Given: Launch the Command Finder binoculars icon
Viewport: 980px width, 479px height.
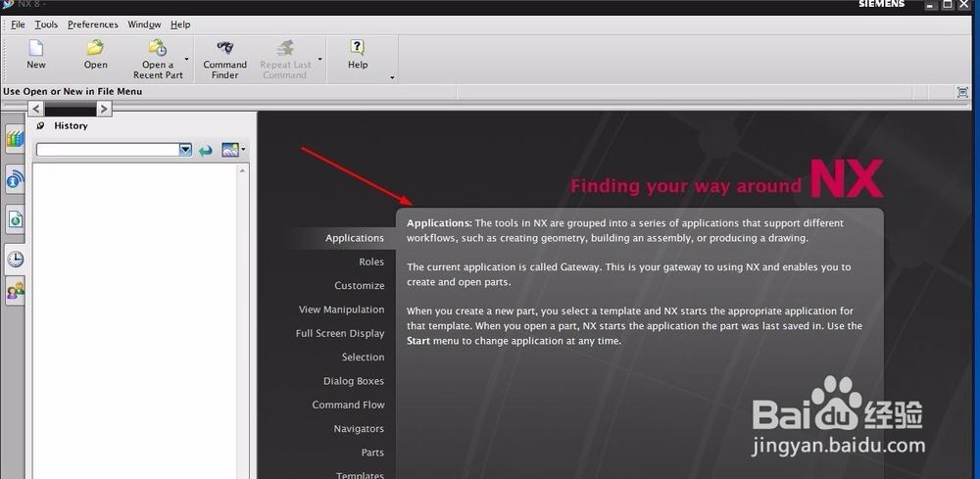Looking at the screenshot, I should pyautogui.click(x=225, y=48).
